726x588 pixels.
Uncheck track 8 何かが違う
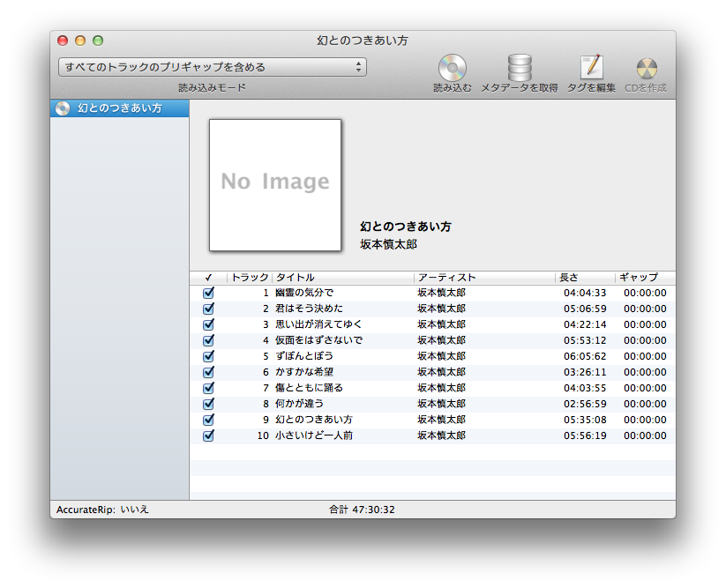pos(208,404)
